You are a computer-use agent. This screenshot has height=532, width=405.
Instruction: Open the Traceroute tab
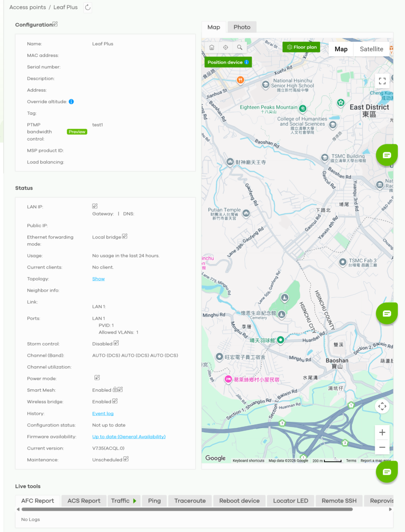click(190, 501)
